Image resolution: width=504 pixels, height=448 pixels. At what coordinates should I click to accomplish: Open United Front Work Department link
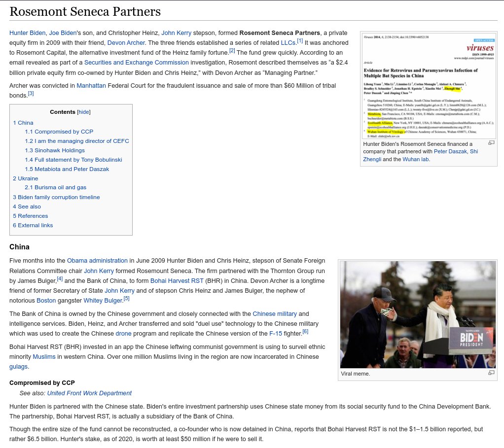pyautogui.click(x=89, y=393)
